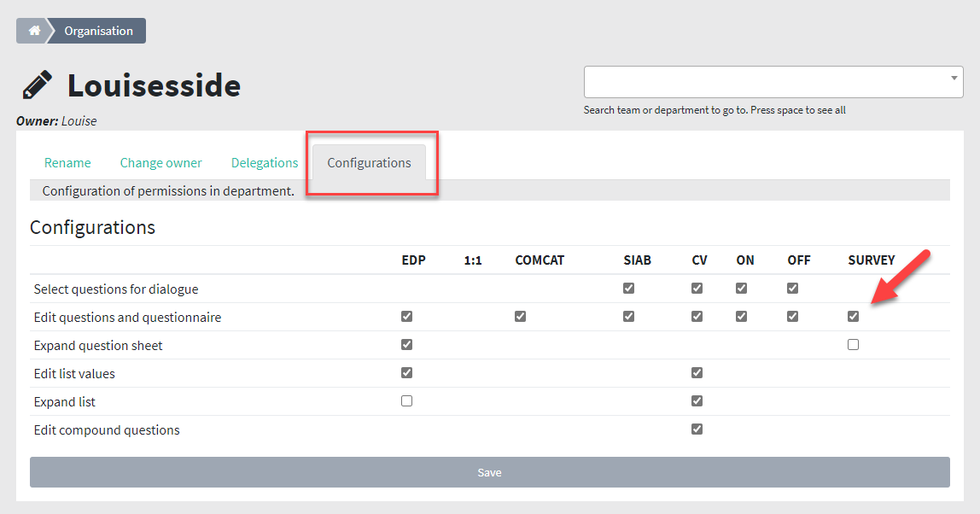This screenshot has height=514, width=980.
Task: Open the Delegations tab
Action: coord(265,162)
